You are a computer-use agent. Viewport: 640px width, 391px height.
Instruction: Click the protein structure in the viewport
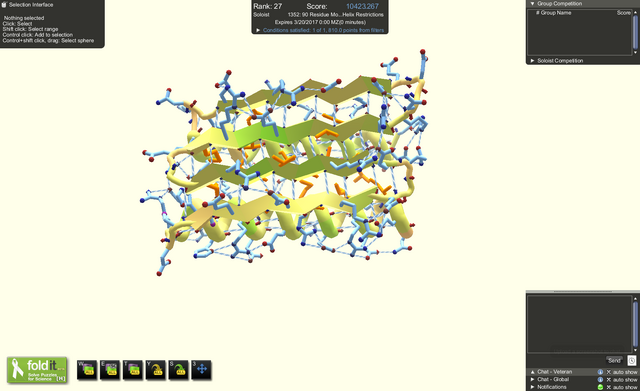point(286,163)
